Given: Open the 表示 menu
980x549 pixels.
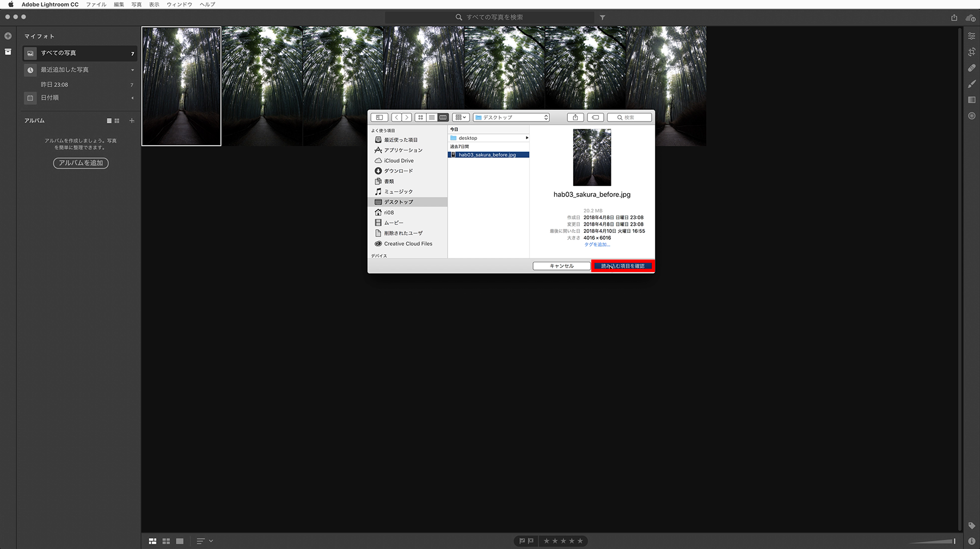Looking at the screenshot, I should (x=154, y=4).
